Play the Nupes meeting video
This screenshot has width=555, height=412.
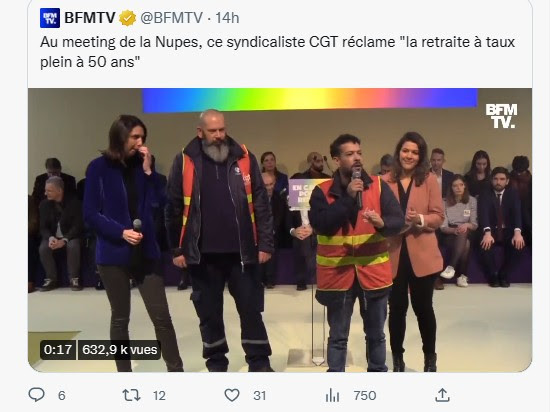coord(280,230)
